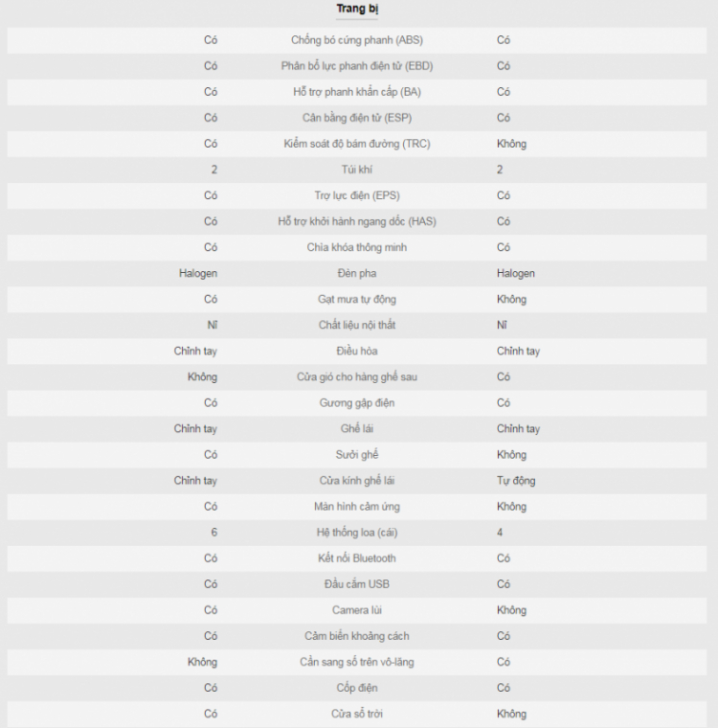Screen dimensions: 718x728
Task: Click the Chất liệu nội thất label
Action: pyautogui.click(x=357, y=325)
